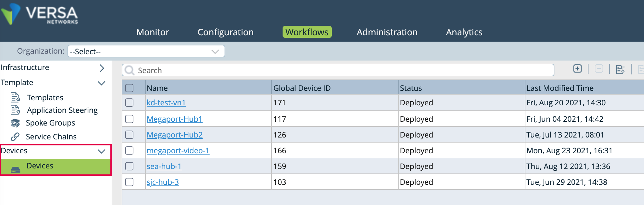644x205 pixels.
Task: Click the Templates document icon in sidebar
Action: (15, 97)
